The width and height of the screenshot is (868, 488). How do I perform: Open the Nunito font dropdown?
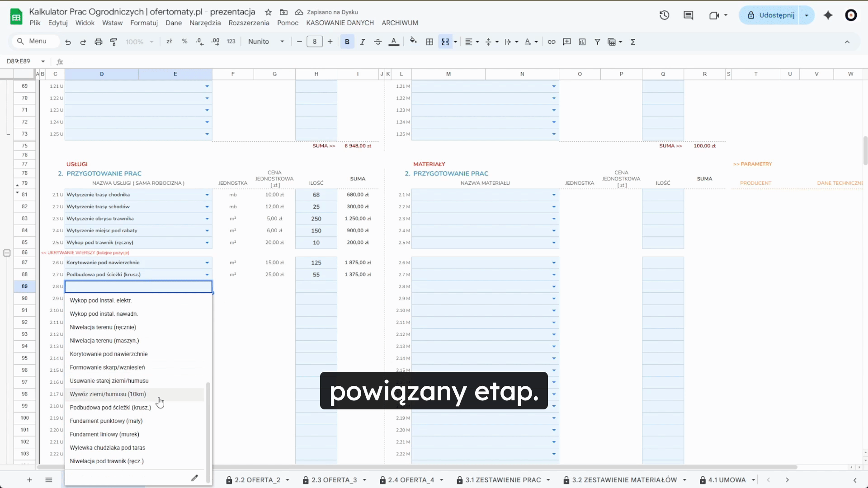[266, 42]
